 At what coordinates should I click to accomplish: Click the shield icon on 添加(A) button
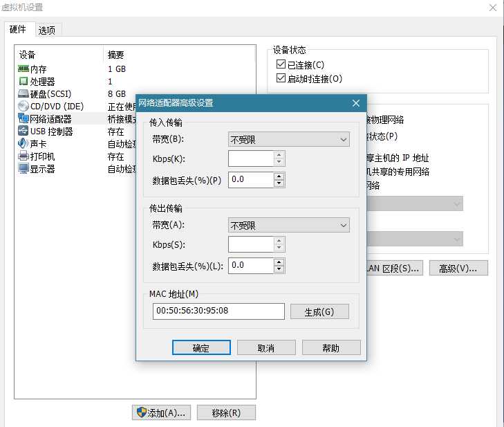point(142,412)
